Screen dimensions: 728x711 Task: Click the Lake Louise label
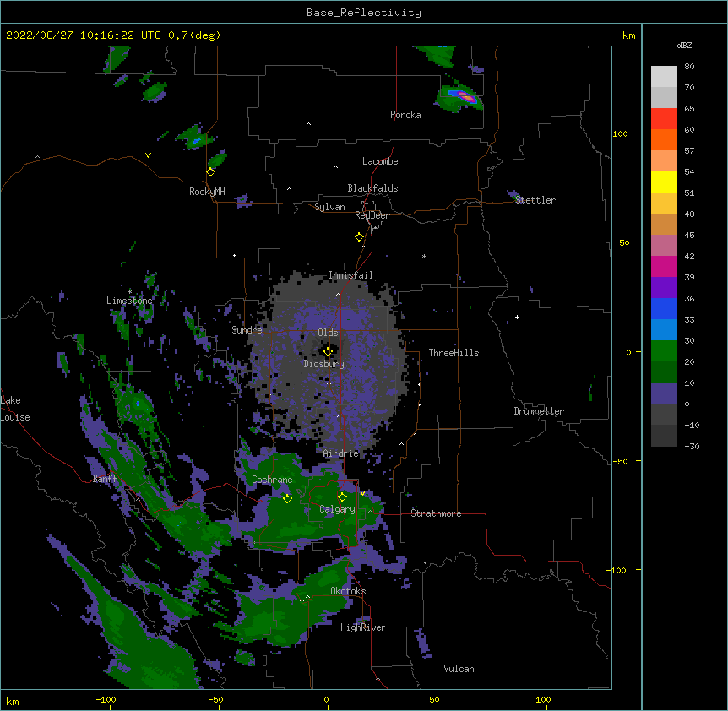point(15,409)
